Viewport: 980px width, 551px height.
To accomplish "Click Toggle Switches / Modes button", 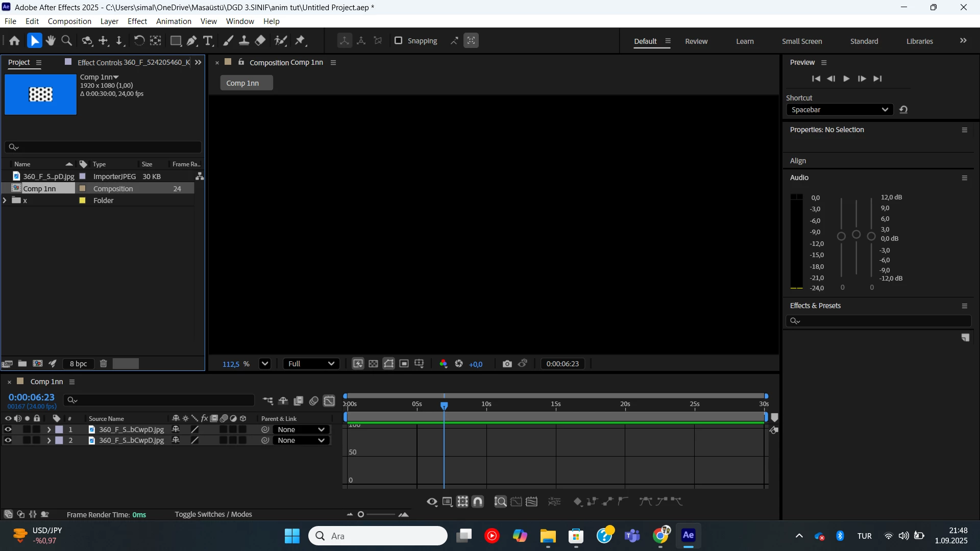I will tap(213, 514).
